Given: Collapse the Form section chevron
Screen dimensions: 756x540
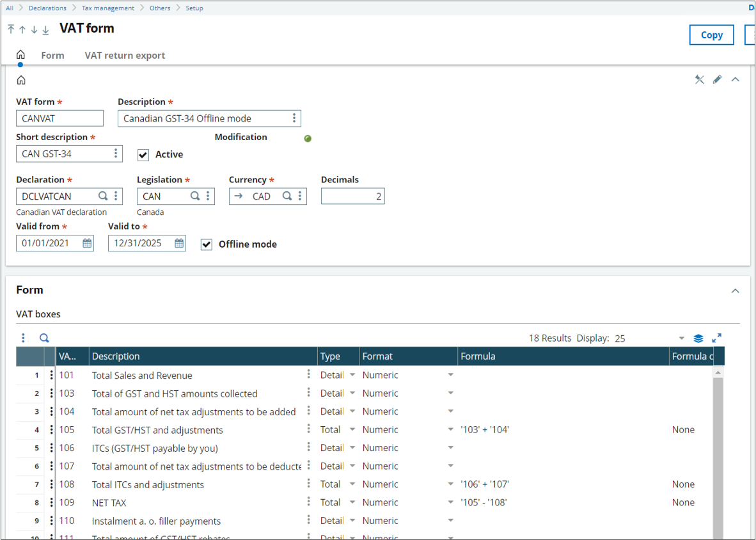Looking at the screenshot, I should click(x=735, y=290).
